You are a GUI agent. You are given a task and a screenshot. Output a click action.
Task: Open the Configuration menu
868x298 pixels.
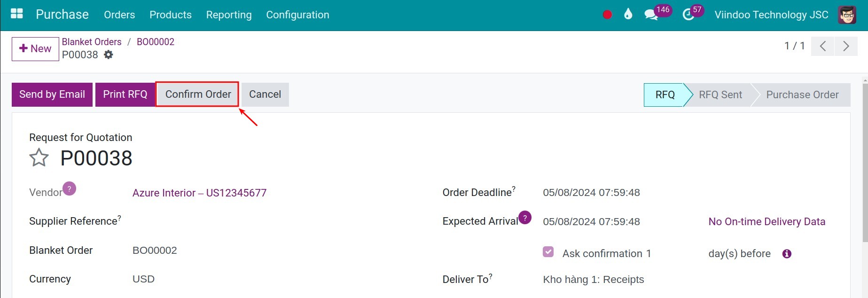coord(297,15)
